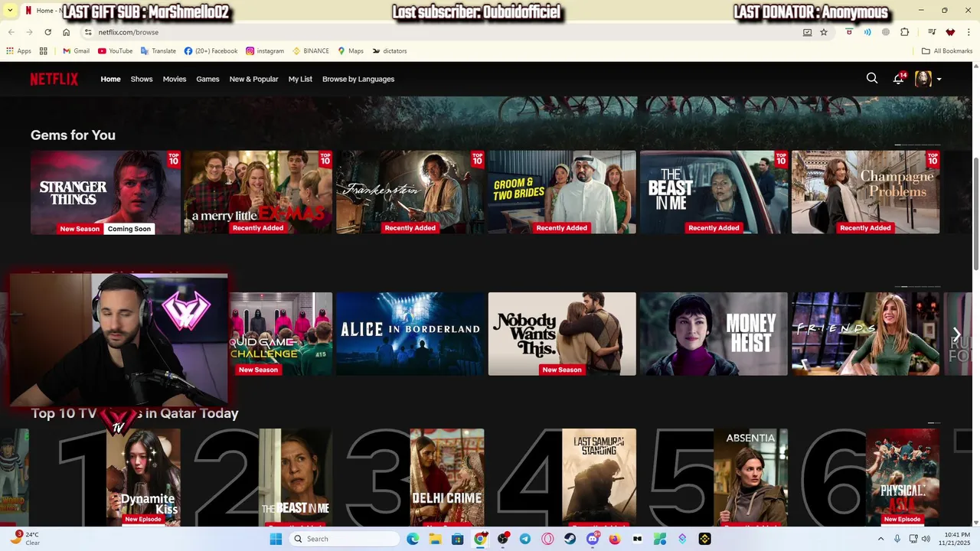
Task: Open the install-app icon in the address bar
Action: tap(807, 32)
